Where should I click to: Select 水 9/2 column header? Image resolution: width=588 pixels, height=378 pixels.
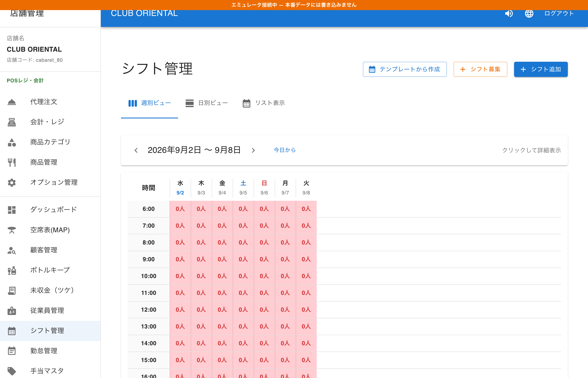pyautogui.click(x=180, y=188)
